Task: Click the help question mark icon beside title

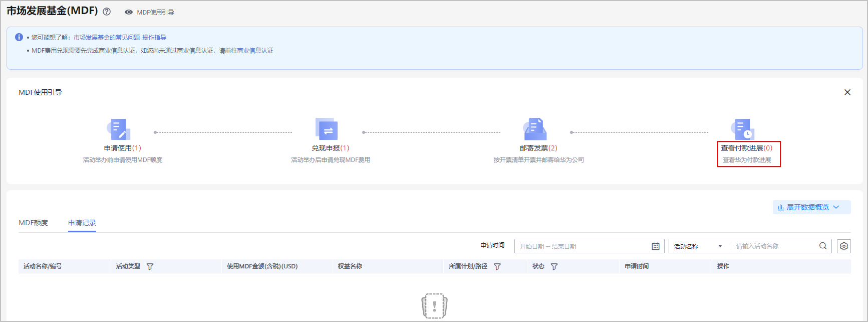Action: (107, 12)
